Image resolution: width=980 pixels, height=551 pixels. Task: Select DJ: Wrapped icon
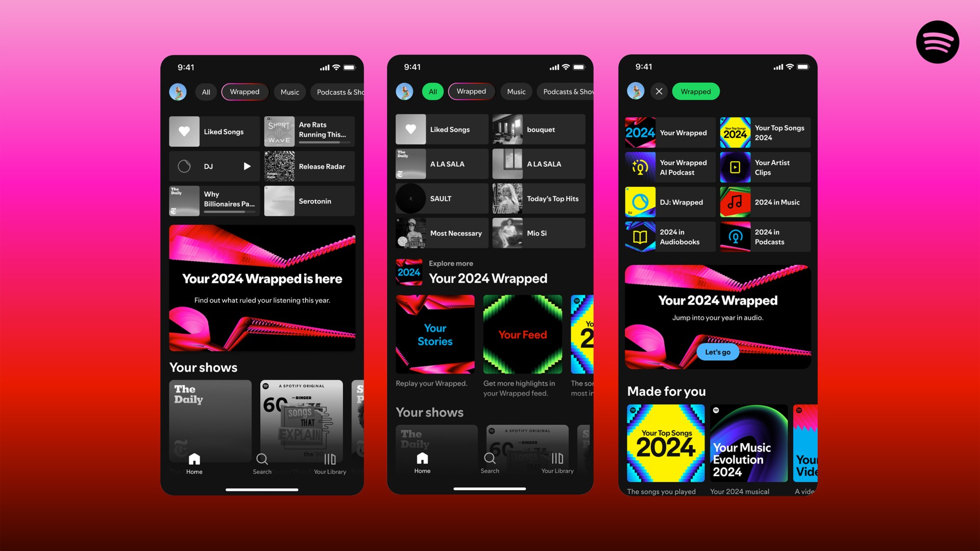640,202
